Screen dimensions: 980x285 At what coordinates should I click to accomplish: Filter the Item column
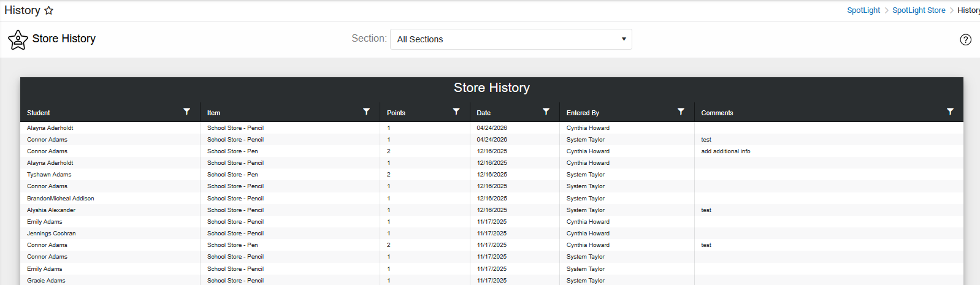click(x=367, y=112)
